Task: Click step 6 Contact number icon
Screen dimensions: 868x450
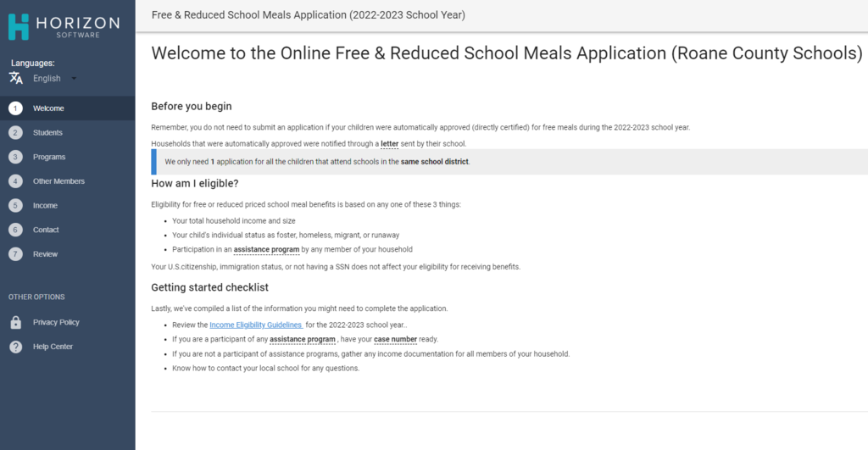Action: coord(15,230)
